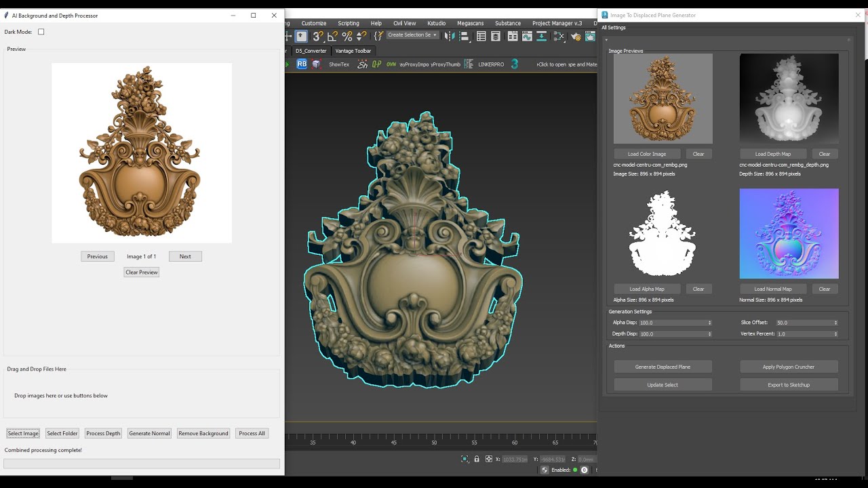Screen dimensions: 868x488
Task: Select the depth map preview thumbnail
Action: (789, 98)
